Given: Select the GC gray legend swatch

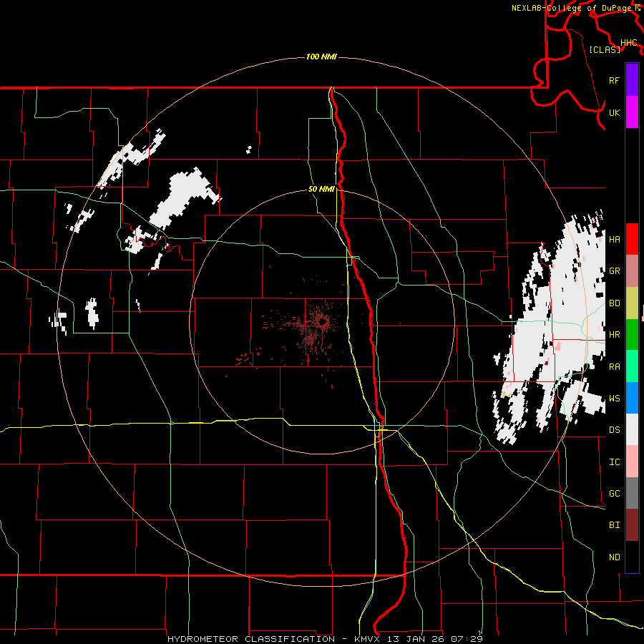Looking at the screenshot, I should pyautogui.click(x=632, y=493).
